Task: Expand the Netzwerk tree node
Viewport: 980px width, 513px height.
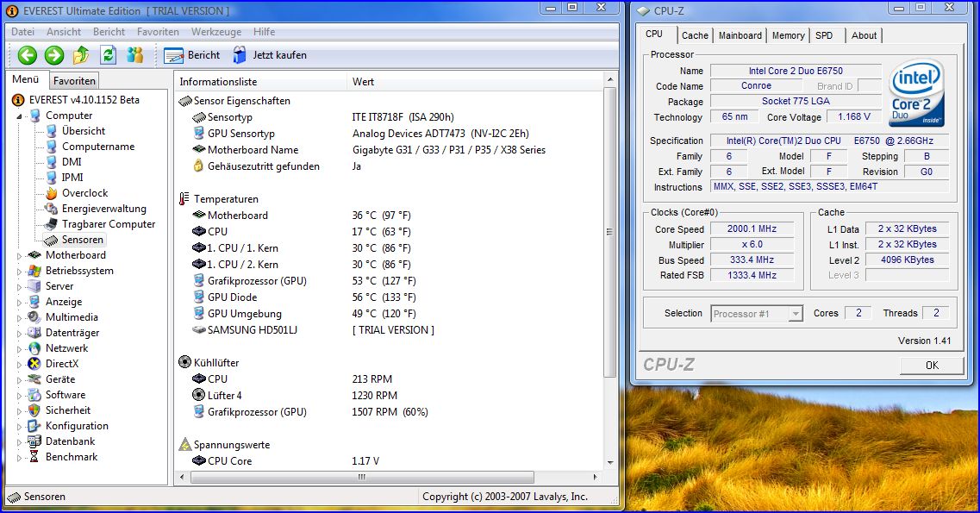Action: [19, 348]
